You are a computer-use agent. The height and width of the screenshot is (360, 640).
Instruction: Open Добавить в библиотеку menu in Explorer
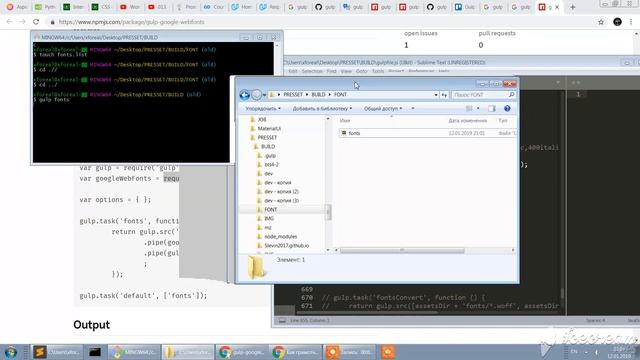tap(322, 109)
